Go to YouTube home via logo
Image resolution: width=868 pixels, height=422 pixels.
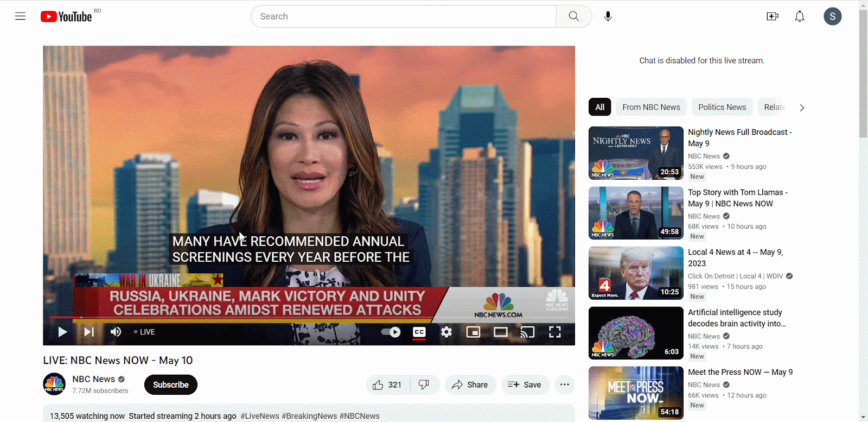(66, 17)
